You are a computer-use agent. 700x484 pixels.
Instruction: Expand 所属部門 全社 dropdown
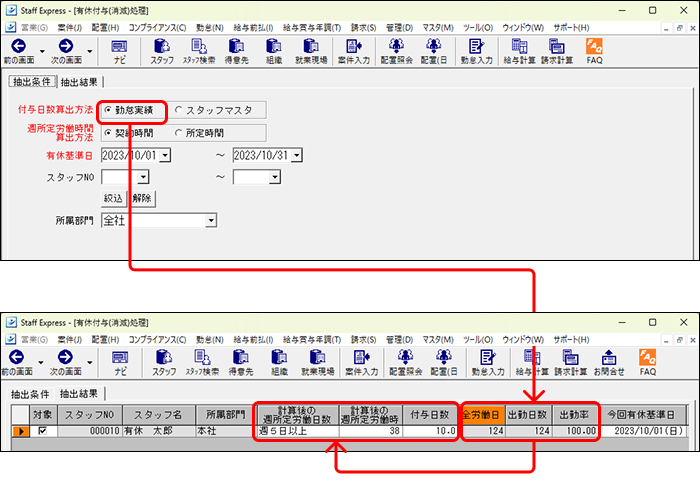coord(211,220)
